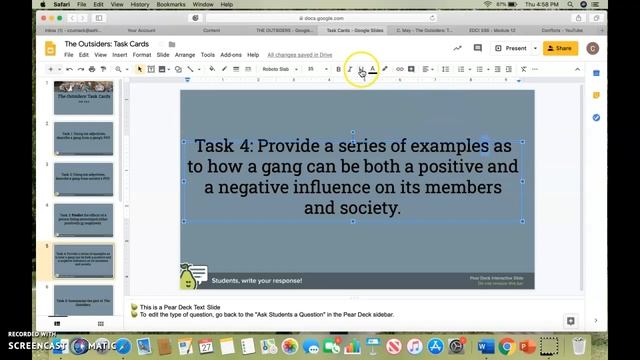Add a new slide with plus button

coord(51,69)
